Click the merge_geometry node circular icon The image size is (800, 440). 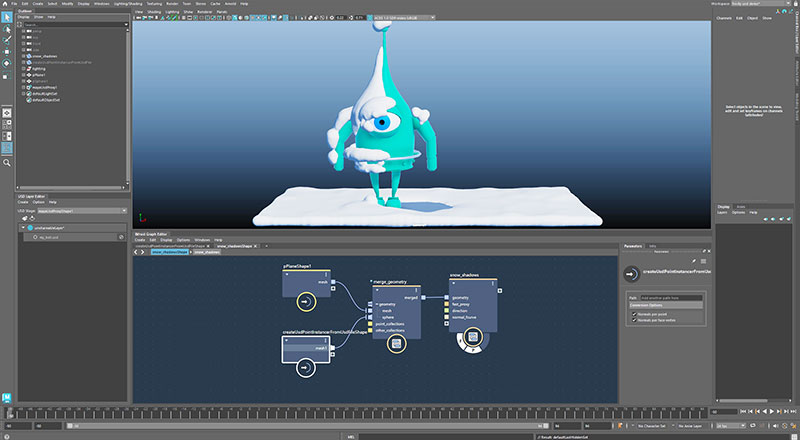point(396,344)
